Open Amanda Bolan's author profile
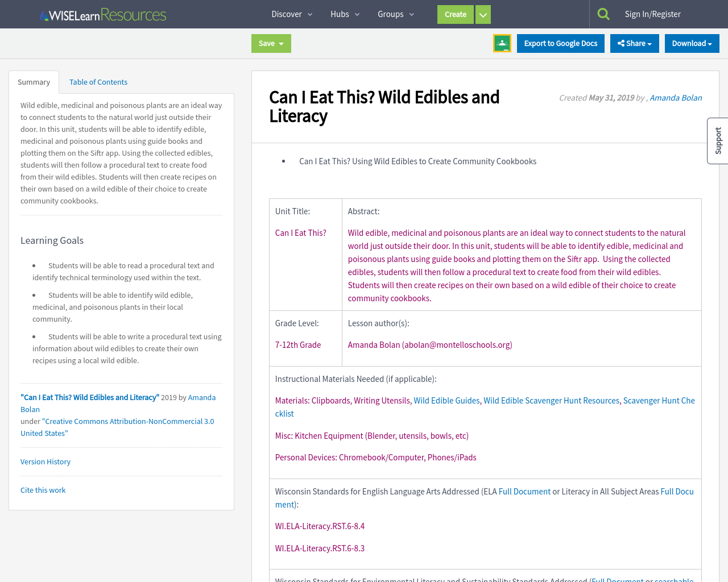This screenshot has height=582, width=728. (676, 97)
